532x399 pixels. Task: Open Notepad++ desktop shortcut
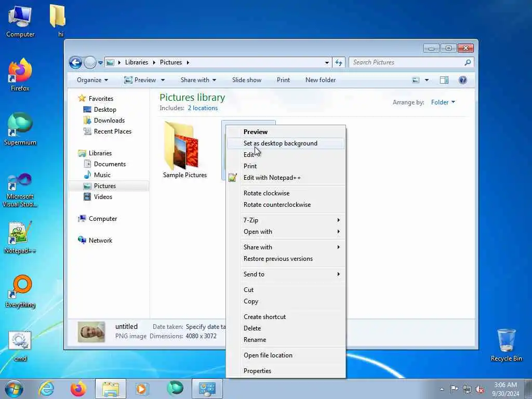click(x=20, y=237)
